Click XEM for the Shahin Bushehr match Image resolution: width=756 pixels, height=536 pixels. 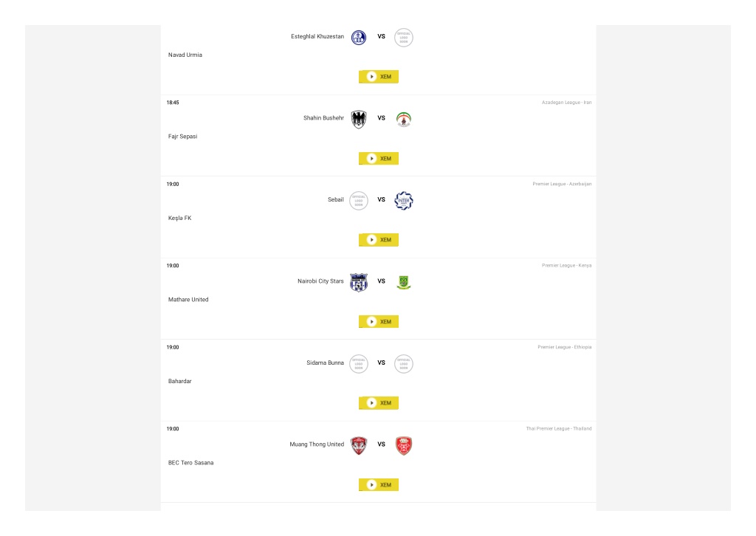coord(379,159)
